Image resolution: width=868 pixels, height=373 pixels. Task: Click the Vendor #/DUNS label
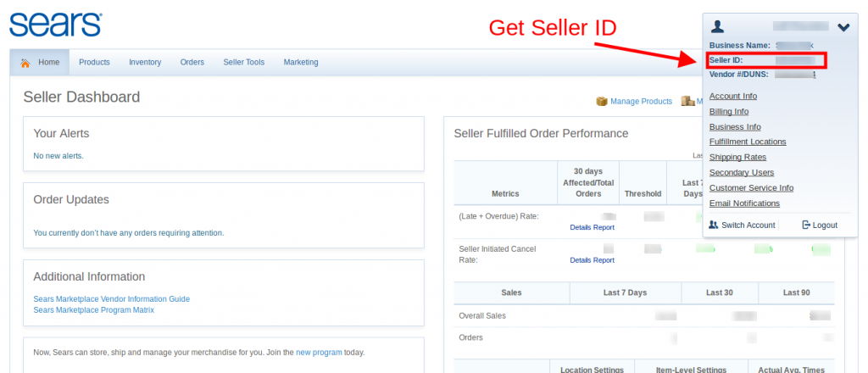click(738, 74)
